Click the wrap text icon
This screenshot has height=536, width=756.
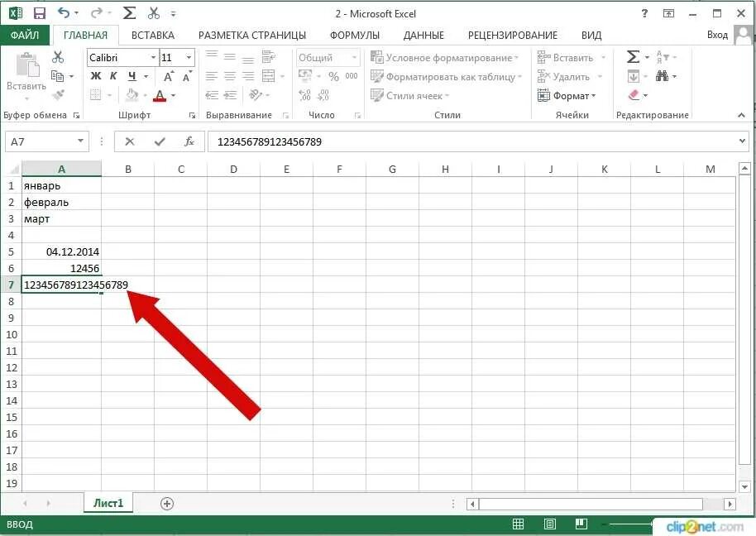tap(269, 57)
